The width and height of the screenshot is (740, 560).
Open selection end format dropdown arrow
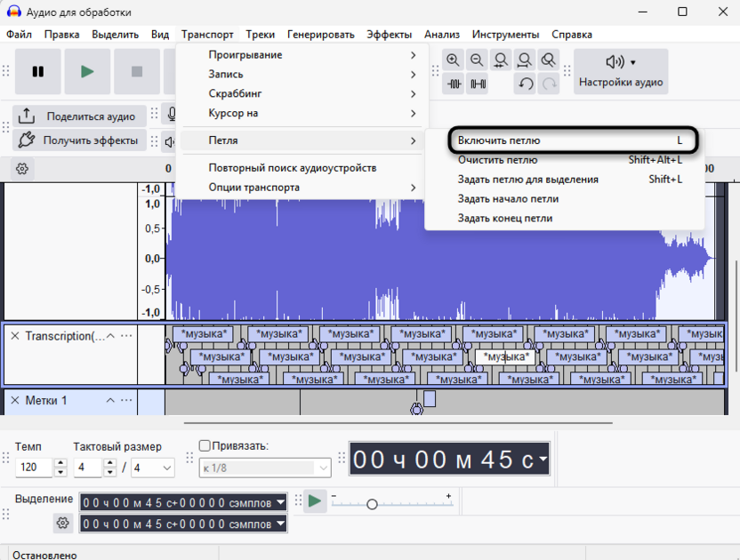(x=281, y=524)
